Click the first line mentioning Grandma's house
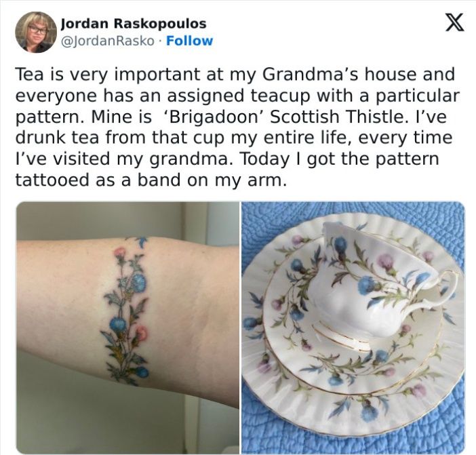This screenshot has width=476, height=455. click(x=235, y=75)
